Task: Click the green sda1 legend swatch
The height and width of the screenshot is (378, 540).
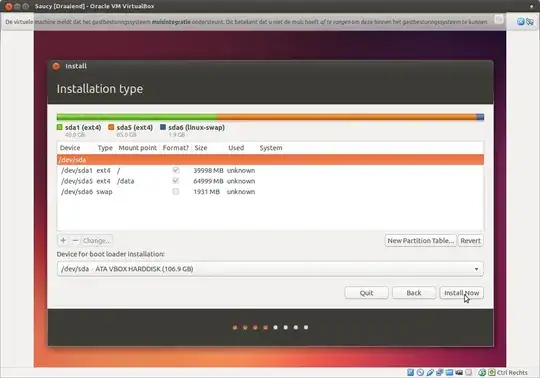Action: coord(60,127)
